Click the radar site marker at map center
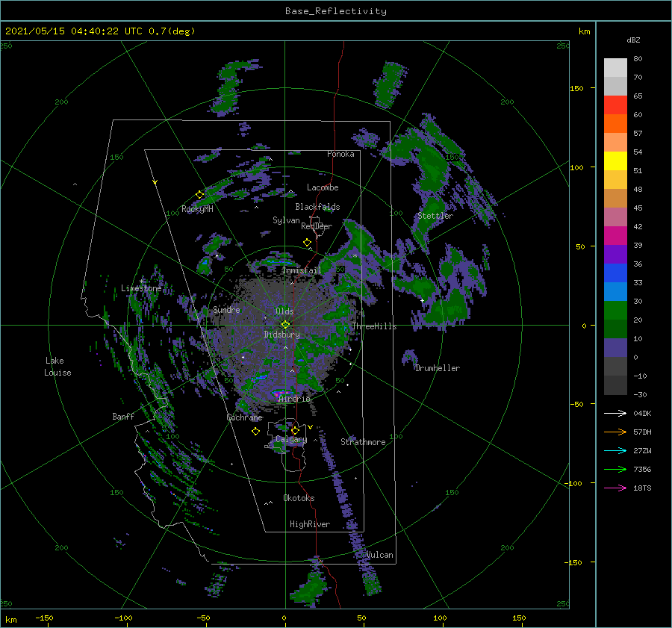 coord(285,325)
